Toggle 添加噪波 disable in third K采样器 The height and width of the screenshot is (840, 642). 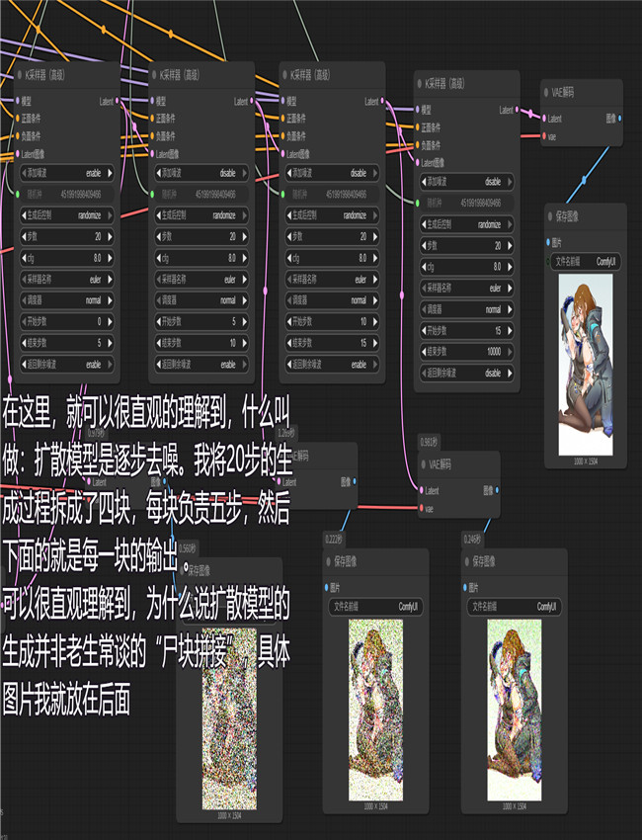[333, 172]
